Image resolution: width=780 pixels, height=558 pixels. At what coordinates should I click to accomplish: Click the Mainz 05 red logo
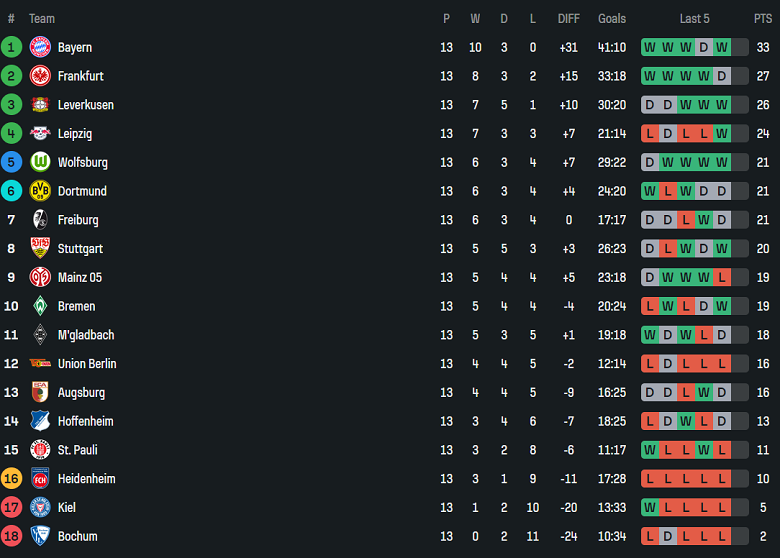tap(40, 277)
